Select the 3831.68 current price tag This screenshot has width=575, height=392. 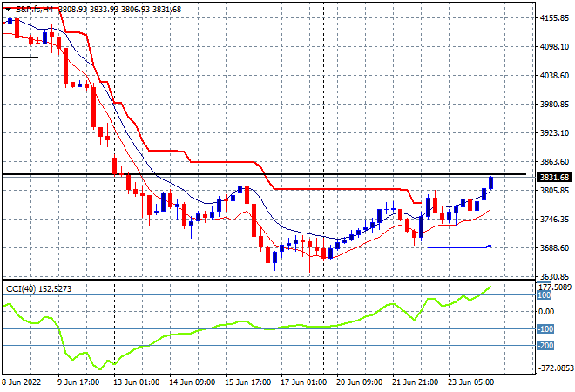tap(553, 178)
